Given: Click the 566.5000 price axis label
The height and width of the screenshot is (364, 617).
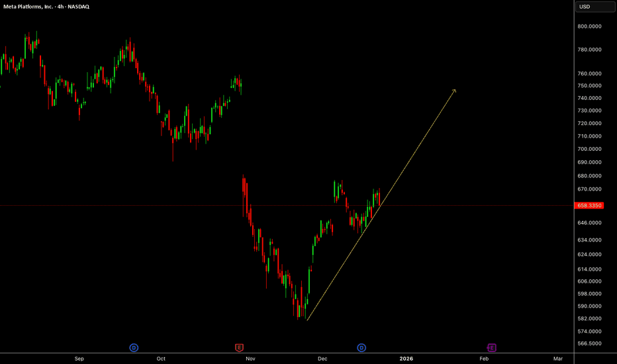Looking at the screenshot, I should [590, 344].
